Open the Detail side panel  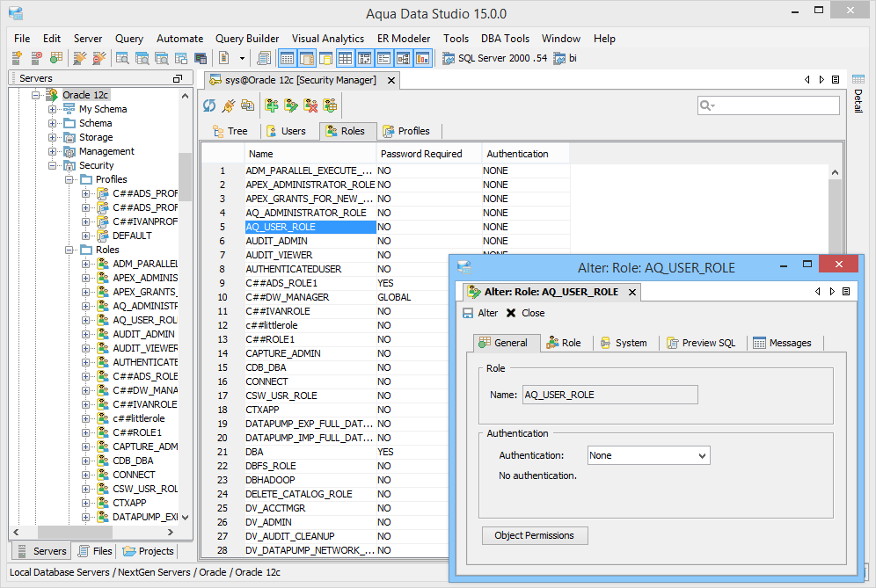(x=858, y=94)
